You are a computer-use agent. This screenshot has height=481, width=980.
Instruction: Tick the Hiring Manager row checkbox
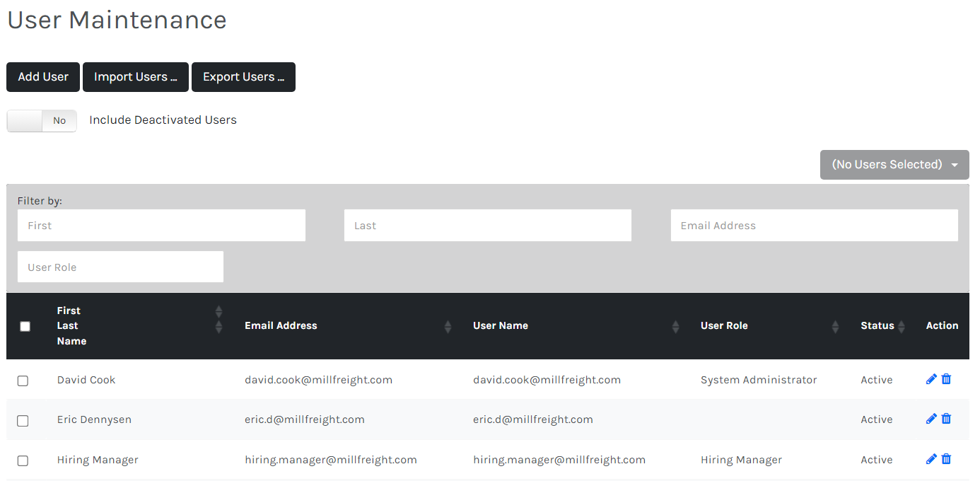(x=23, y=460)
